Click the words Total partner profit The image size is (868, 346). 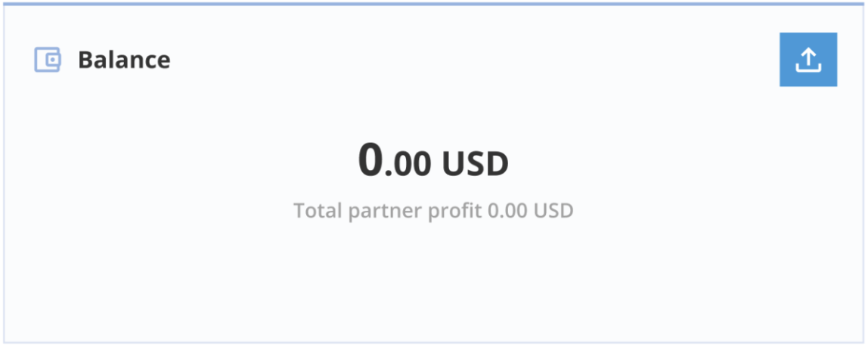[x=388, y=211]
